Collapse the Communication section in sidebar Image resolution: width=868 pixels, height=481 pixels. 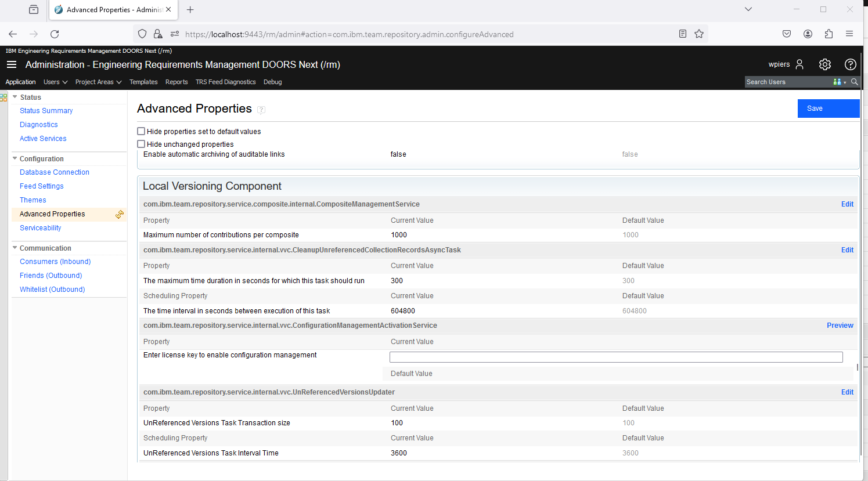(x=15, y=248)
